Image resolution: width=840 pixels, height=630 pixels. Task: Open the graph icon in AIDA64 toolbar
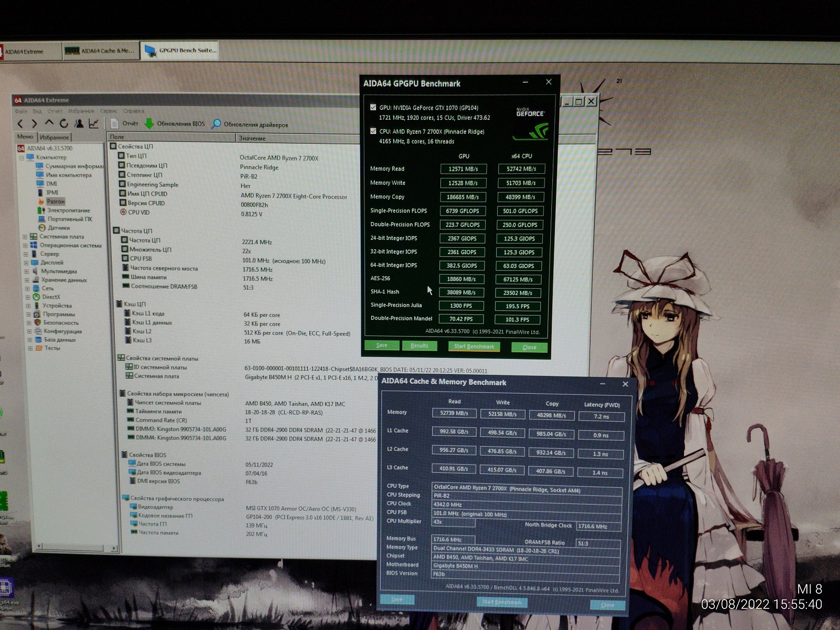coord(93,123)
